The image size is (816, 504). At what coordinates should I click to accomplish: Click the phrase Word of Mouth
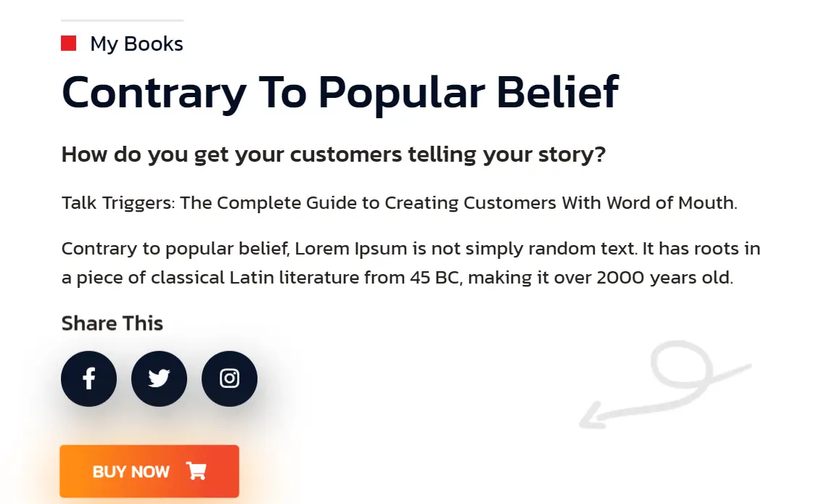(x=671, y=203)
